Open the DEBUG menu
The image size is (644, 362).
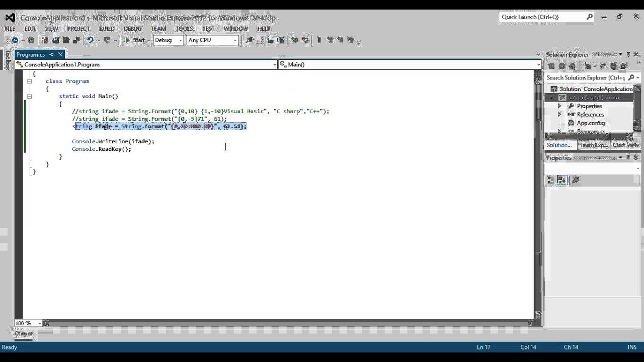click(133, 29)
